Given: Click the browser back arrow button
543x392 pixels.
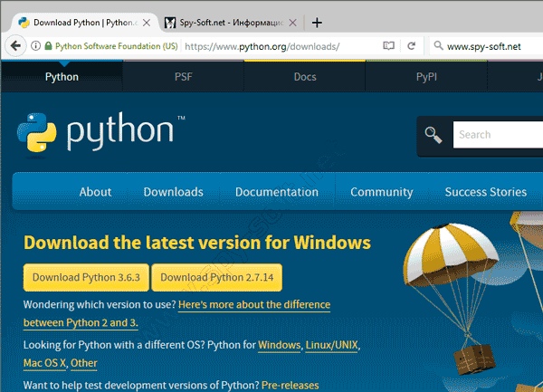Looking at the screenshot, I should tap(16, 45).
